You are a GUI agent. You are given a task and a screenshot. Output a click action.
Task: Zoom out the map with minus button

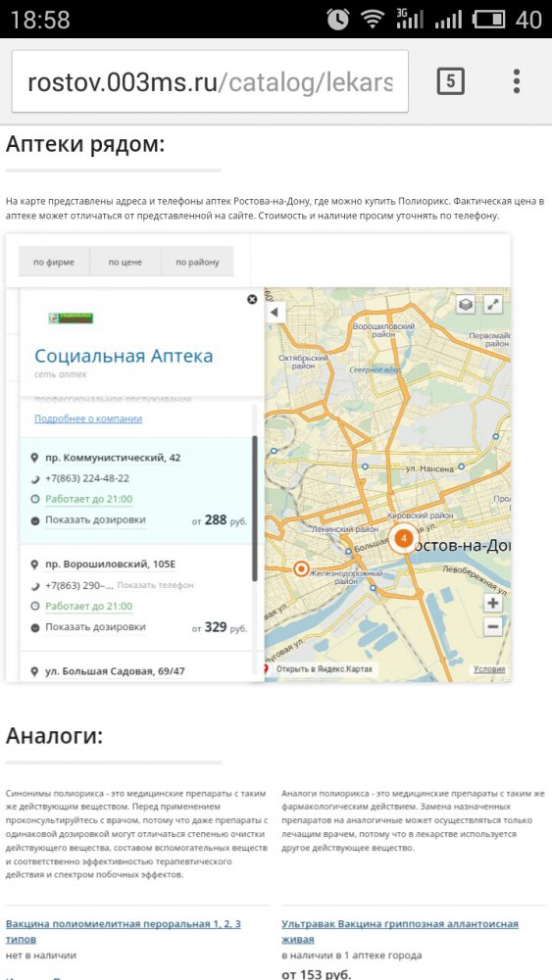coord(493,626)
